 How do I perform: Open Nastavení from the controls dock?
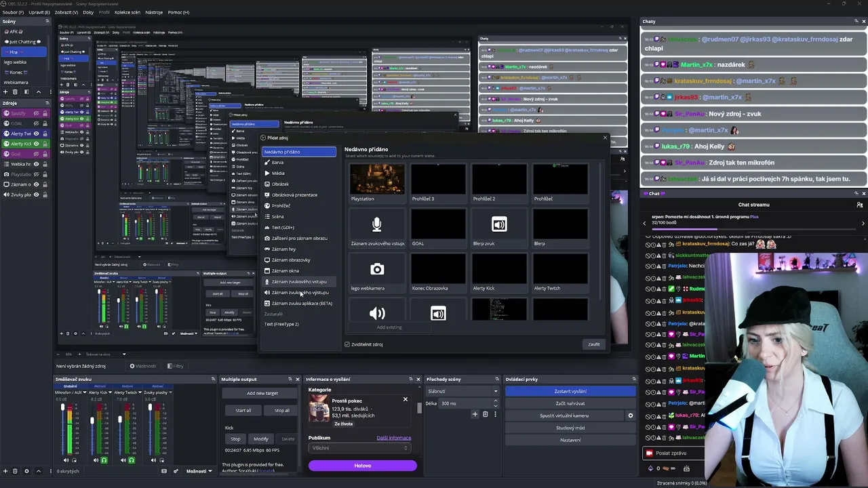[570, 440]
